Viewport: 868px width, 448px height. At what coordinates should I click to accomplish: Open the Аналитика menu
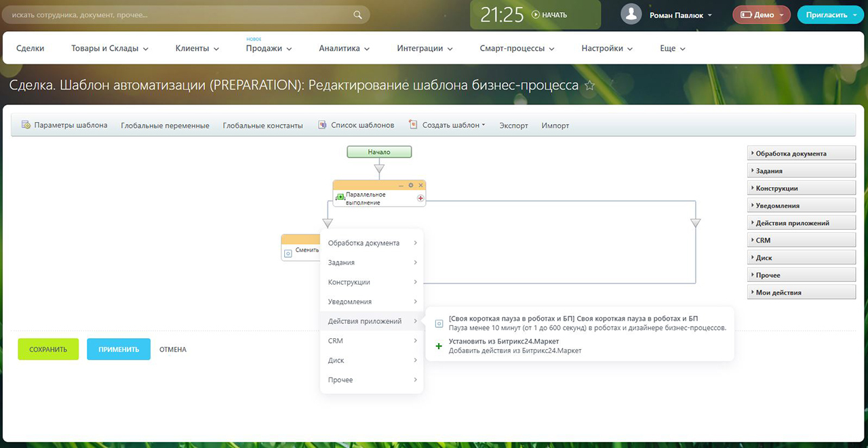point(344,48)
